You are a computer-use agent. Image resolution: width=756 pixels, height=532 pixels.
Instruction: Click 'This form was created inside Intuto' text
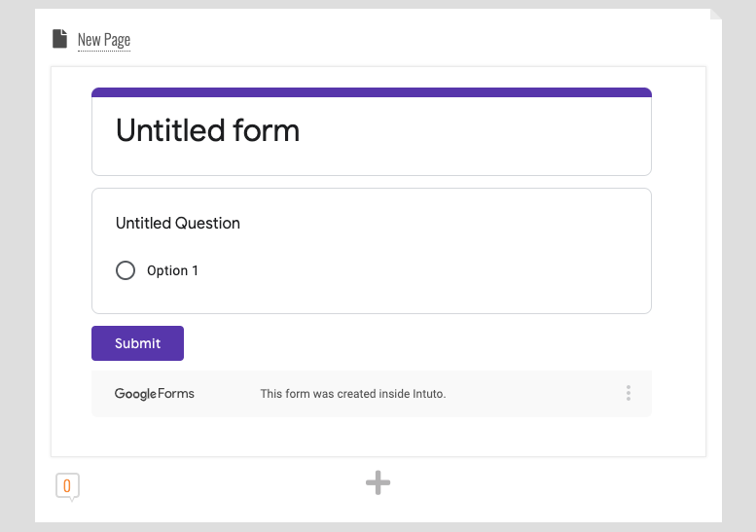[352, 394]
